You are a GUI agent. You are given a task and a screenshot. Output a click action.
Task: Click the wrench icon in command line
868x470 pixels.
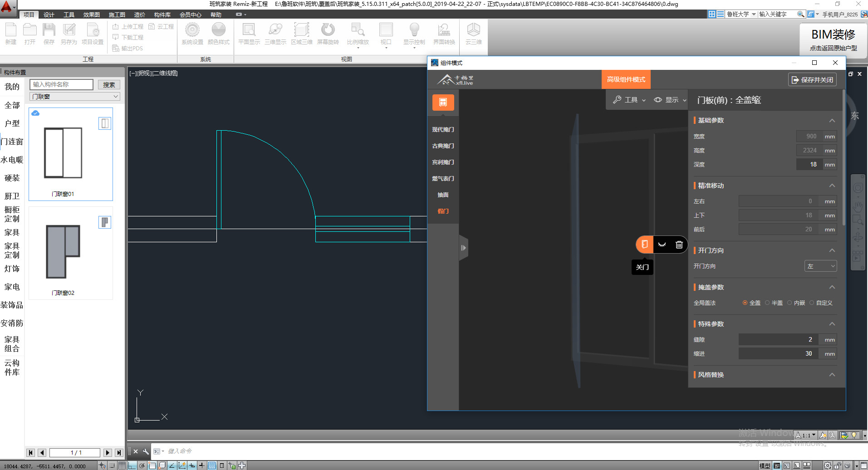pyautogui.click(x=146, y=451)
